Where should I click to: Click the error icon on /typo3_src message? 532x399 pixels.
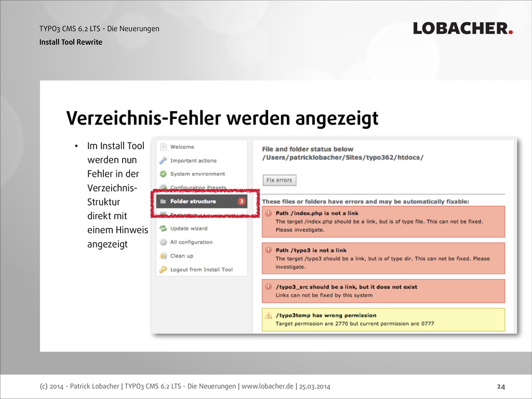tap(269, 287)
